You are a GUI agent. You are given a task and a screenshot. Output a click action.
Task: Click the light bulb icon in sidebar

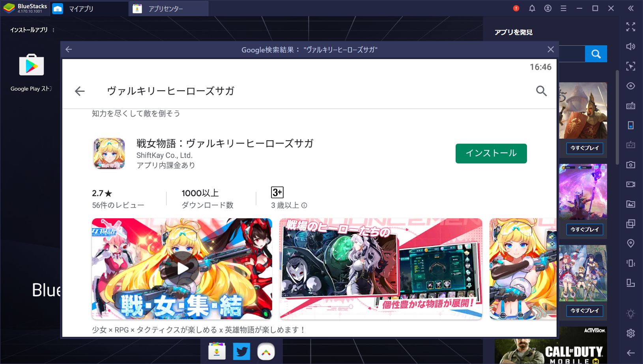pos(631,314)
